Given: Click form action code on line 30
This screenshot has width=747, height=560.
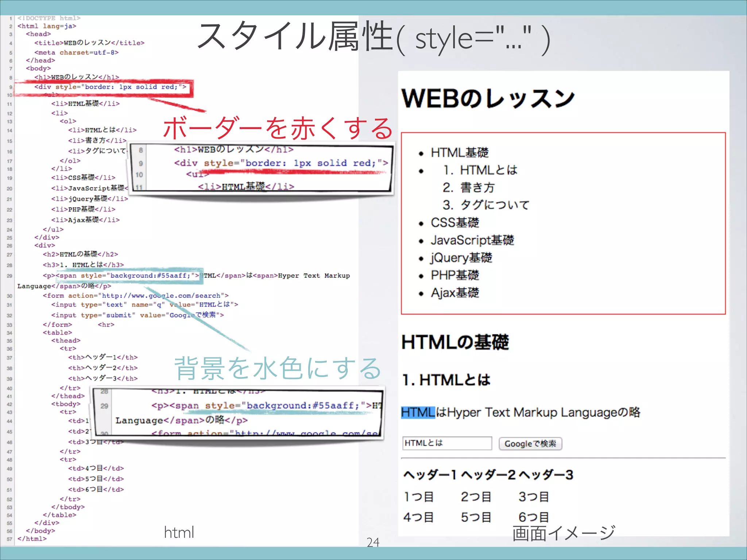Looking at the screenshot, I should (136, 296).
